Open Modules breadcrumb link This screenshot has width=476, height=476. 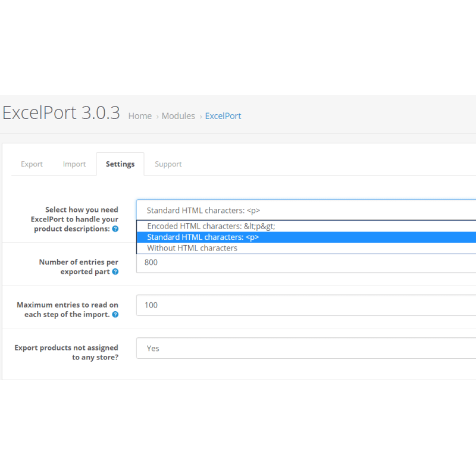[178, 116]
